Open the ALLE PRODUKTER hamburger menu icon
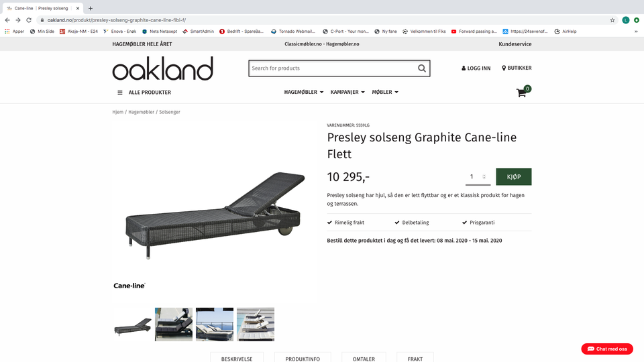Viewport: 644px width, 362px height. tap(120, 93)
